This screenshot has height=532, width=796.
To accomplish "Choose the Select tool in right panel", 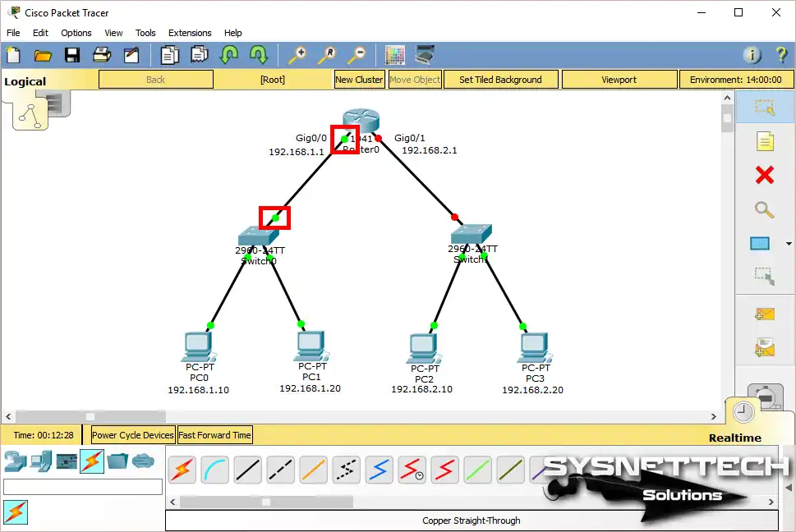I will click(765, 108).
